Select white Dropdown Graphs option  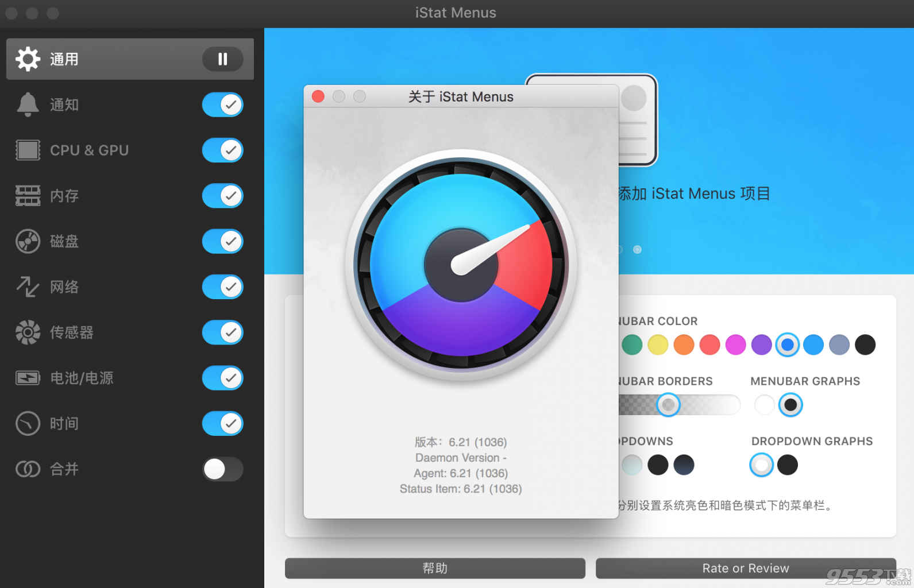click(762, 465)
